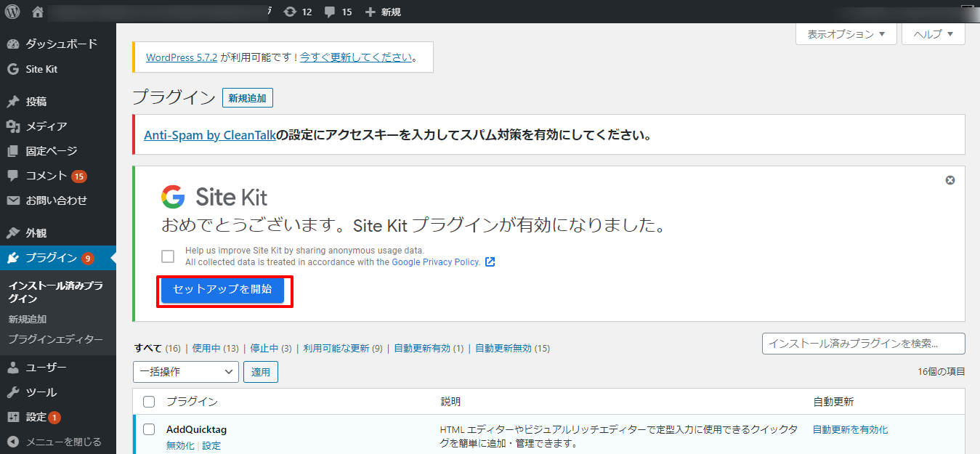Click the 説明 column header
This screenshot has width=980, height=454.
click(450, 402)
